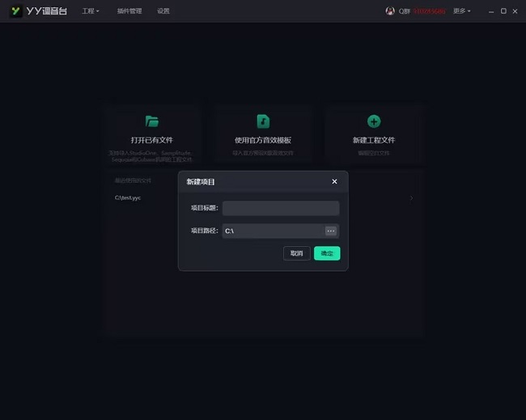Click the browse path ellipsis button
526x420 pixels.
tap(331, 231)
